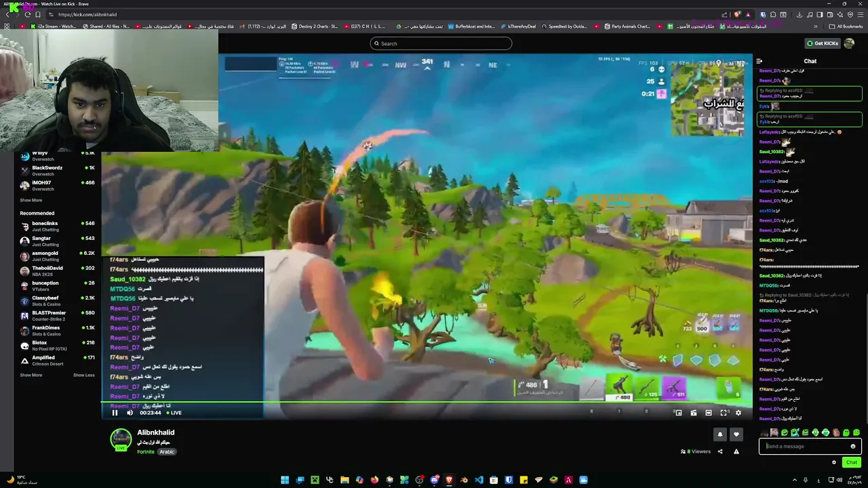Report the stream with warning triangle icon

736,451
